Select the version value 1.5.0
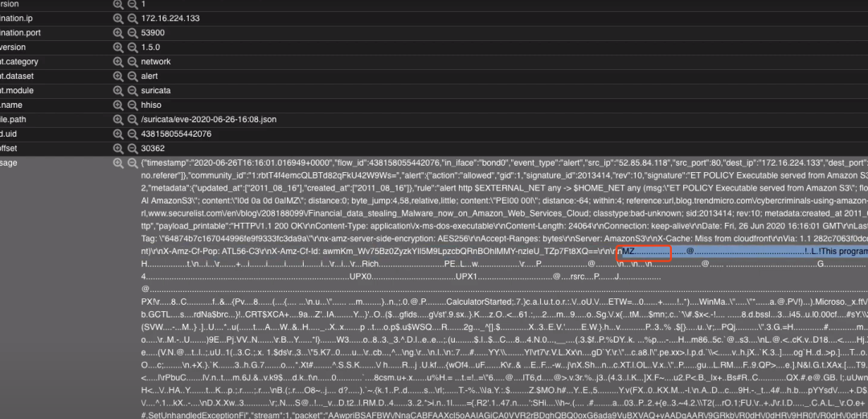The image size is (868, 419). coord(150,47)
